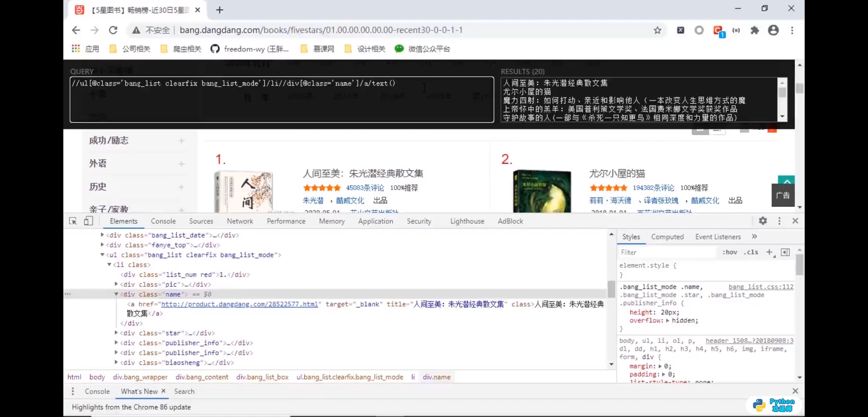This screenshot has width=868, height=417.
Task: Toggle the :hov element state panel
Action: coord(730,252)
